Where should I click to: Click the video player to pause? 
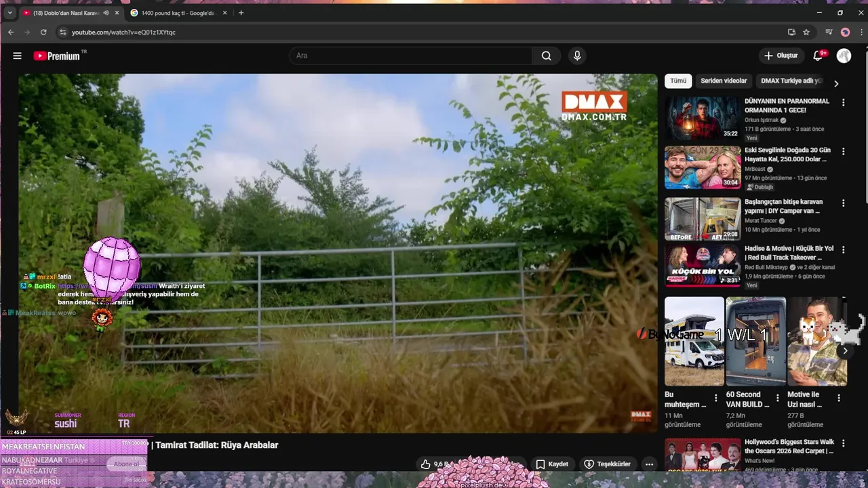(338, 253)
